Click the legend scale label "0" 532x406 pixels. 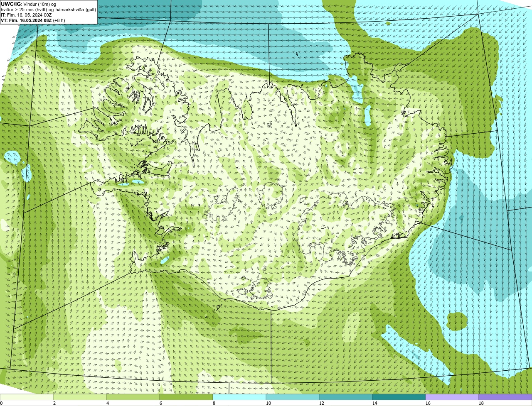click(x=2, y=403)
